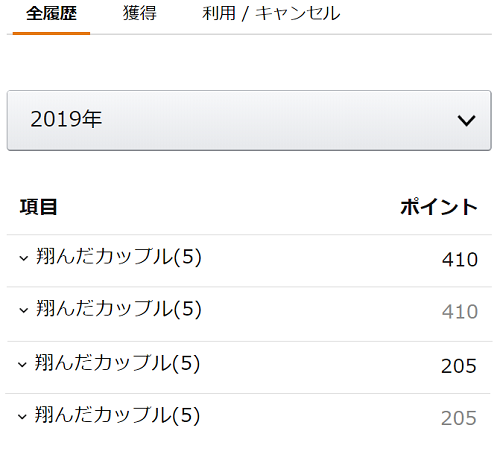Image resolution: width=500 pixels, height=454 pixels.
Task: Click the black 410 points value
Action: [460, 260]
